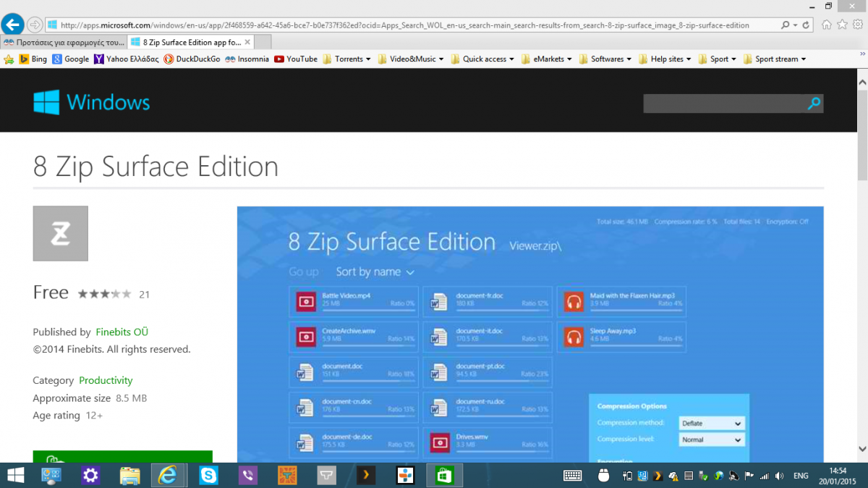
Task: Open the Favorites star icon
Action: tap(842, 25)
